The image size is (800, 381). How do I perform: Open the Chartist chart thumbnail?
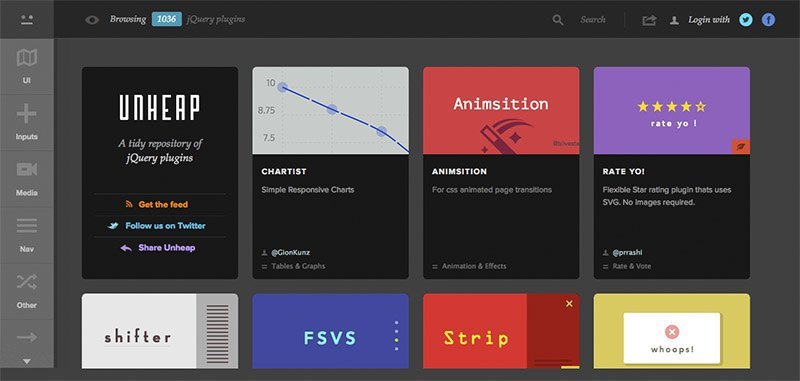pyautogui.click(x=330, y=111)
